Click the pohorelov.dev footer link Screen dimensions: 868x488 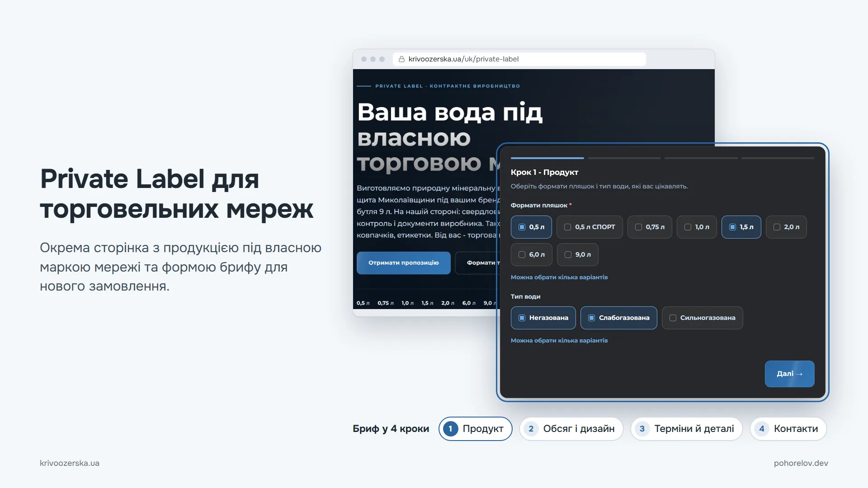coord(801,463)
